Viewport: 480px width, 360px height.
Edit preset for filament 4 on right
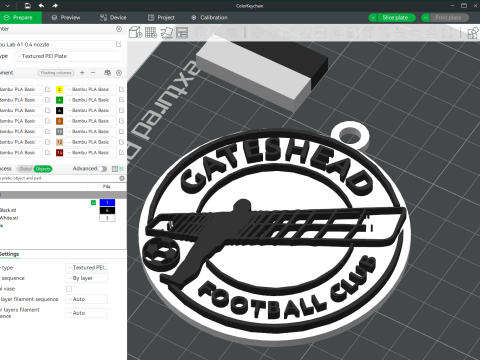121,100
